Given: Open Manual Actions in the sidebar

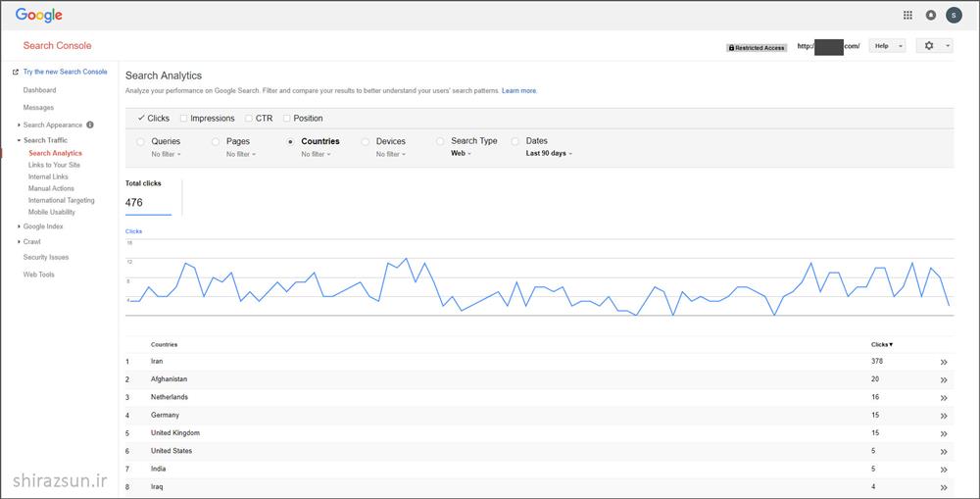Looking at the screenshot, I should tap(51, 188).
